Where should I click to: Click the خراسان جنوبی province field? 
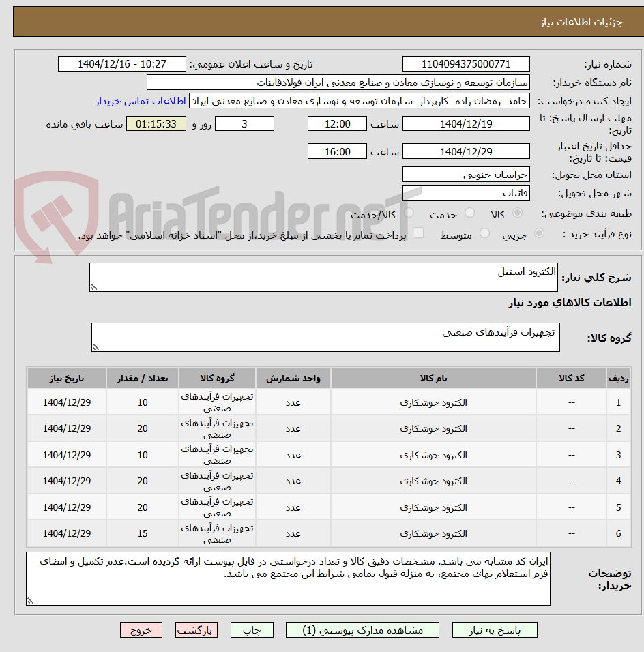point(466,175)
